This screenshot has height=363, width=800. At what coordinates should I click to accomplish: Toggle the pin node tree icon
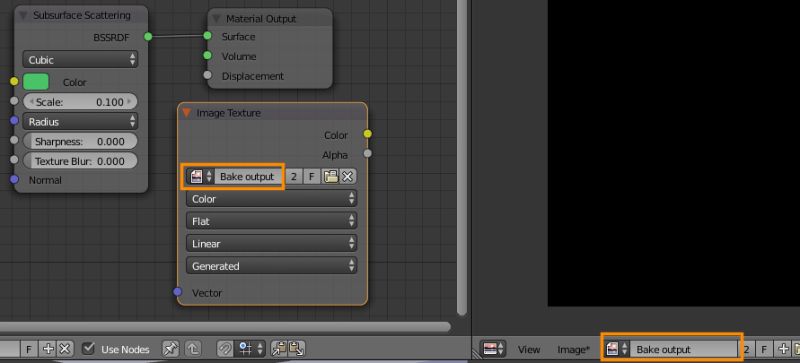(x=171, y=349)
